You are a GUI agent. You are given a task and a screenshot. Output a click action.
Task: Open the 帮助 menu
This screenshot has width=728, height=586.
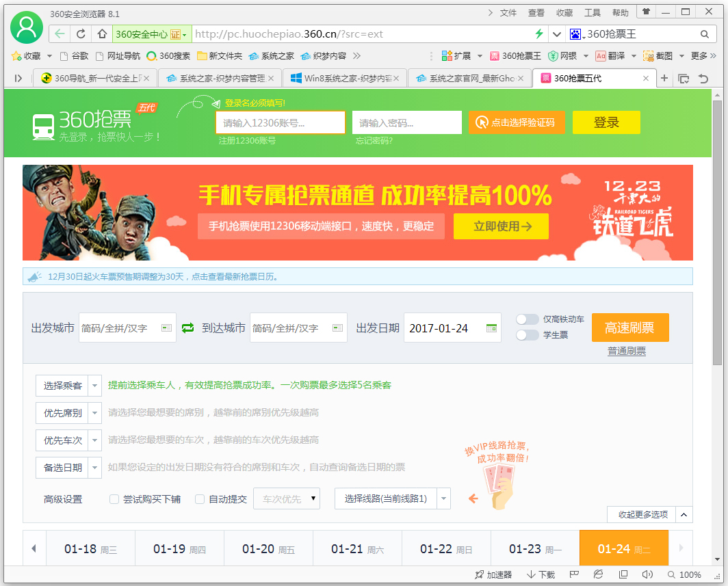coord(621,13)
